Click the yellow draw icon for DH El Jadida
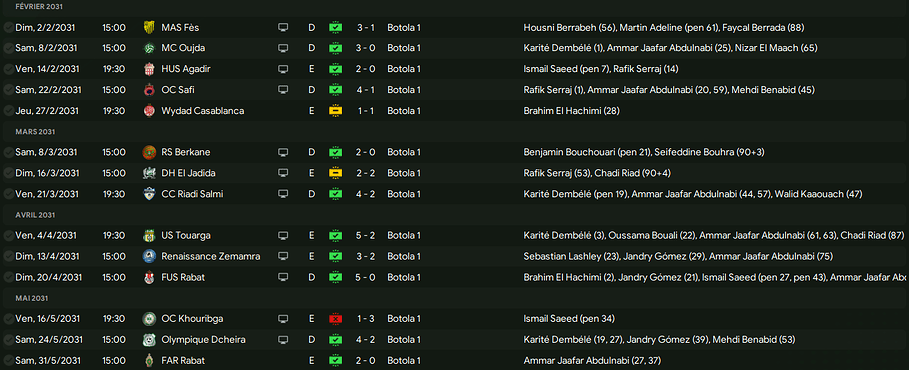This screenshot has height=370, width=909. pos(335,173)
